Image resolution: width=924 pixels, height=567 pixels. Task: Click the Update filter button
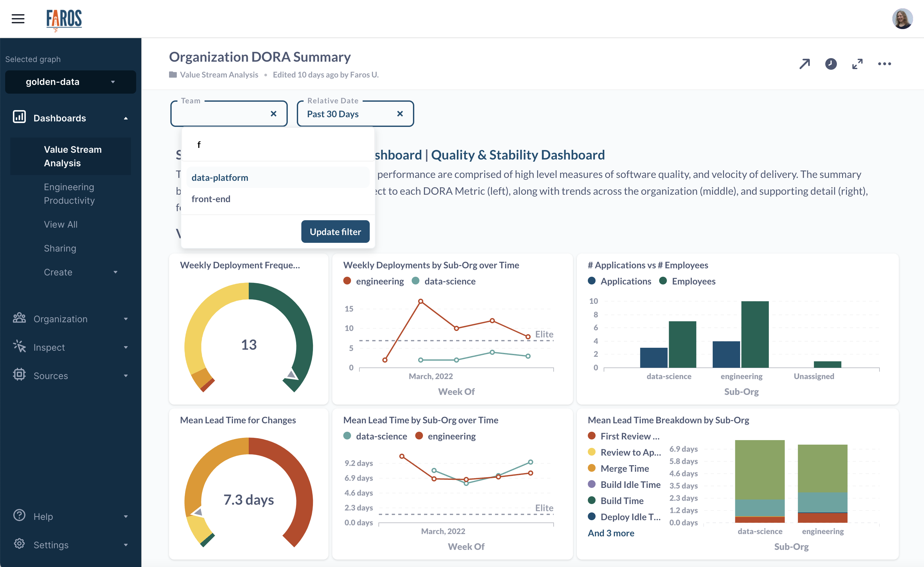coord(335,232)
